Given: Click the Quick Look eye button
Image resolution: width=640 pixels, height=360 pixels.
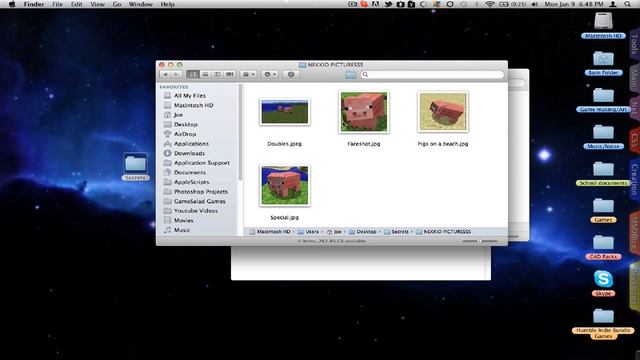Looking at the screenshot, I should 291,74.
